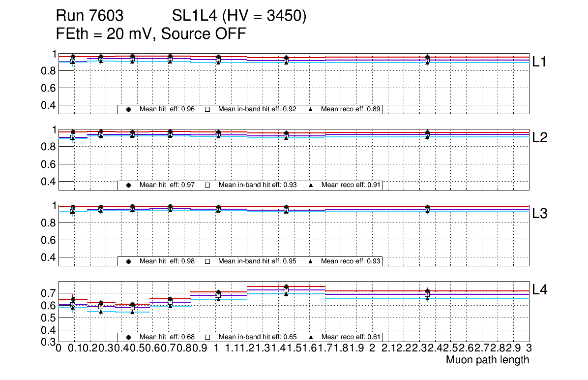This screenshot has height=380, width=588.
Task: Select the open square marker in L4 legend
Action: (x=207, y=337)
